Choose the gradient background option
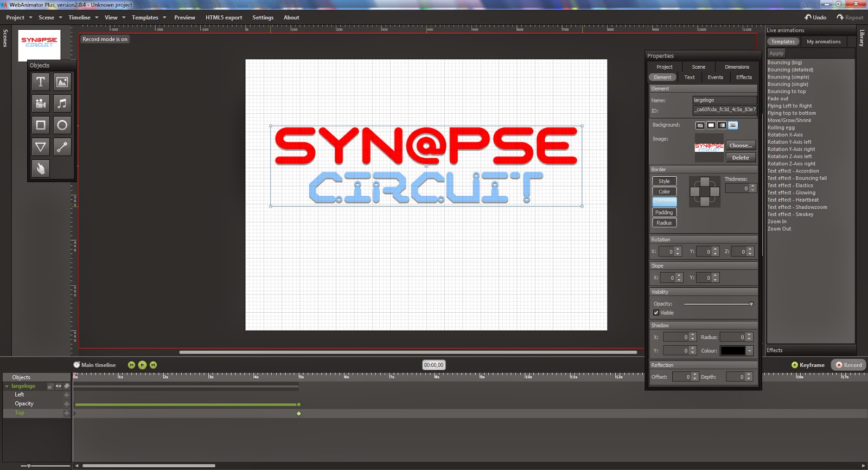The width and height of the screenshot is (868, 470). 722,125
